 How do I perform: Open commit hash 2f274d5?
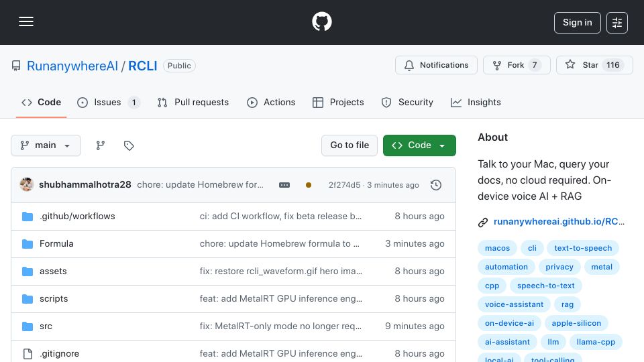pyautogui.click(x=344, y=185)
